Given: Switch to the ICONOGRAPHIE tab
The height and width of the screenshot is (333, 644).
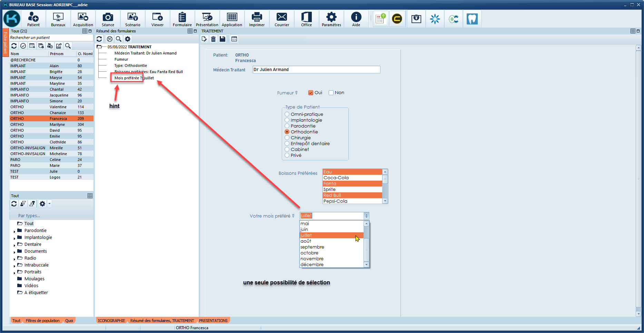Looking at the screenshot, I should coord(111,321).
